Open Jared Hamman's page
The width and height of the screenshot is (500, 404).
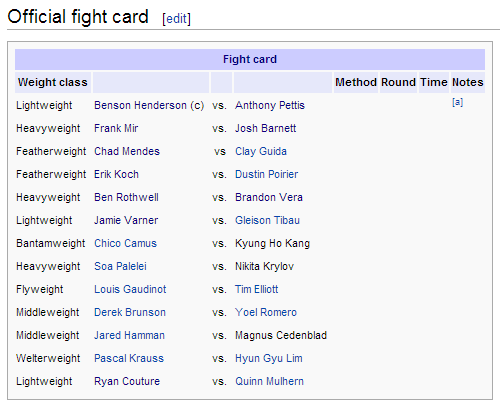coord(129,335)
